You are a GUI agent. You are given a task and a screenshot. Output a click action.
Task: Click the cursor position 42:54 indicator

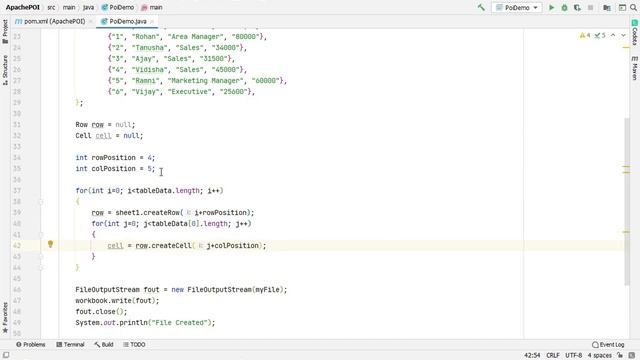click(532, 356)
